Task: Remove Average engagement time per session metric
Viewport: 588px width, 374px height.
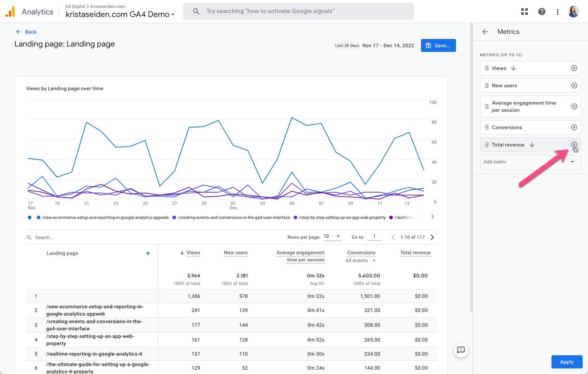Action: pos(574,106)
